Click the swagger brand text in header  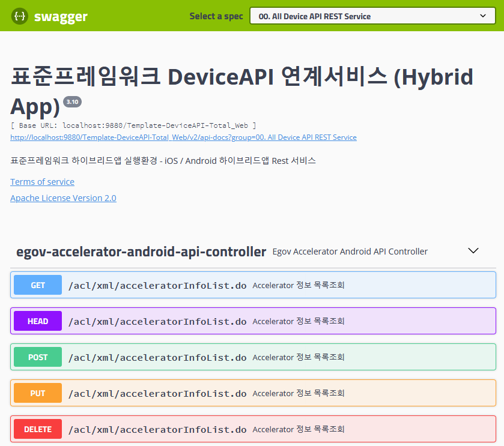pyautogui.click(x=61, y=17)
